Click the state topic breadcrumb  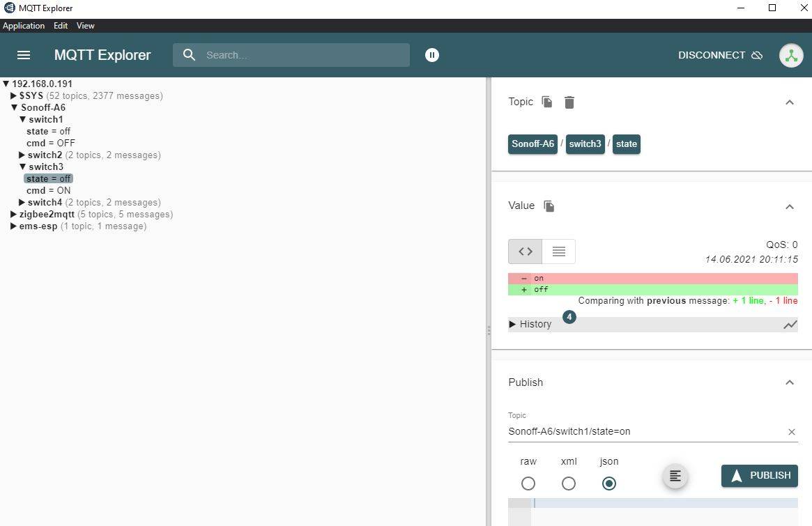626,144
